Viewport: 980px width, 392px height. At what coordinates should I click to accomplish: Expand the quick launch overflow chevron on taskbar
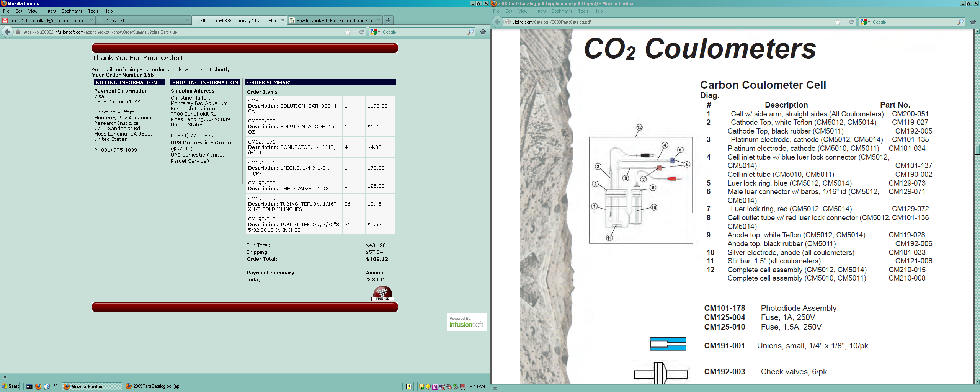click(x=56, y=385)
